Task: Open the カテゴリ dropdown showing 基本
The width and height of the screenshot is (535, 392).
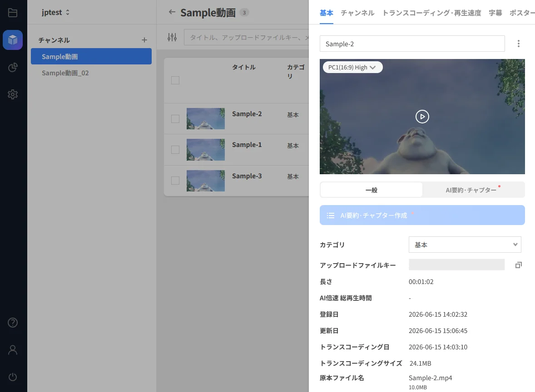Action: (x=465, y=245)
